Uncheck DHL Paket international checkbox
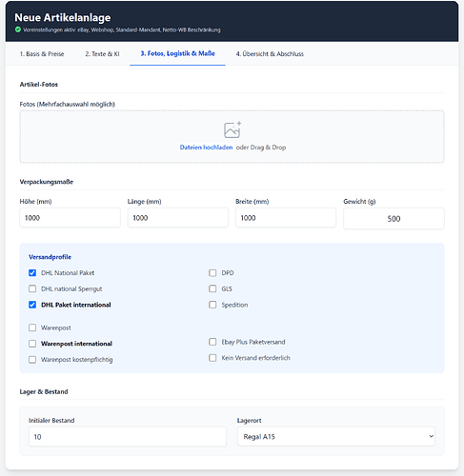The height and width of the screenshot is (476, 464). coord(32,305)
